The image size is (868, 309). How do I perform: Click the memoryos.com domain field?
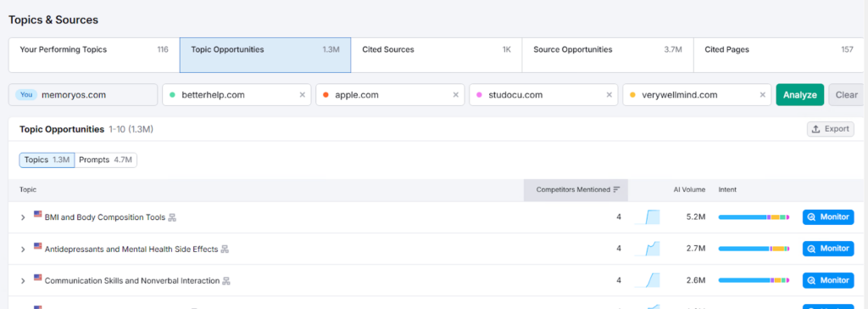83,95
